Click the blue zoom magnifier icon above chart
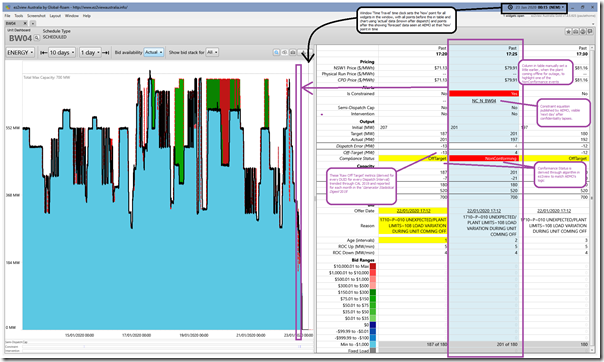Viewport: 604px width, 362px height. [276, 52]
